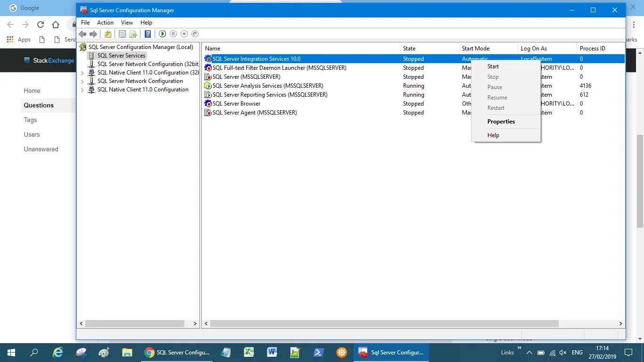Image resolution: width=644 pixels, height=362 pixels.
Task: Click the Chrome home button
Action: (x=56, y=25)
